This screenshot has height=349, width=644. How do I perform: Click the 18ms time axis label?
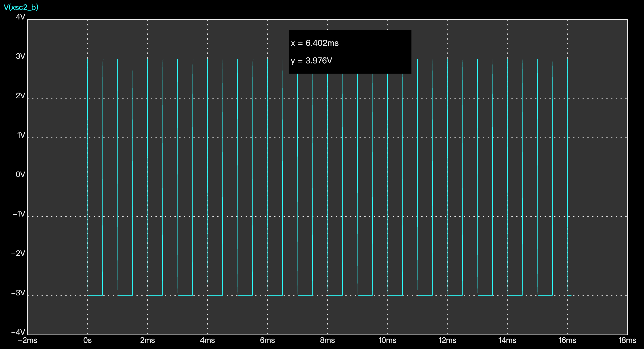[627, 340]
